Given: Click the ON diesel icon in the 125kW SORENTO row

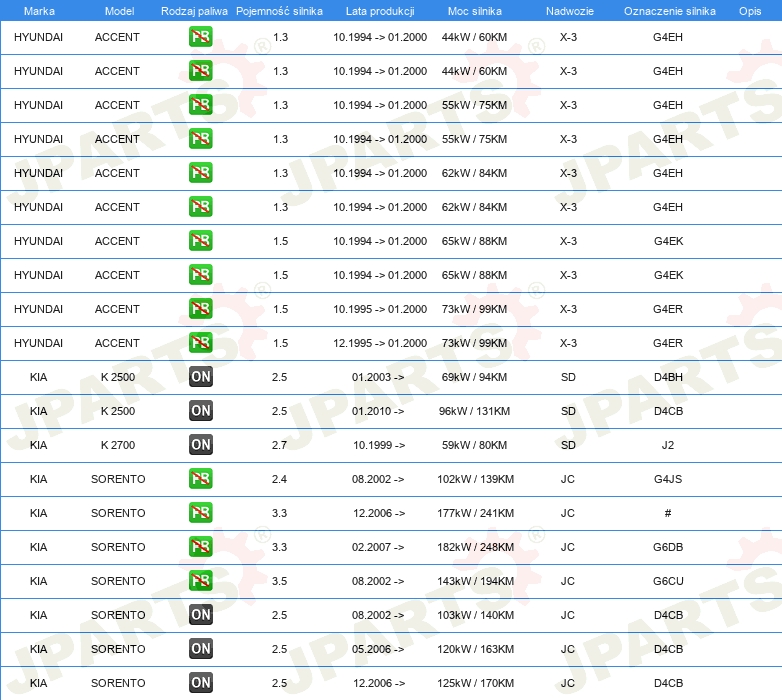Looking at the screenshot, I should click(200, 683).
